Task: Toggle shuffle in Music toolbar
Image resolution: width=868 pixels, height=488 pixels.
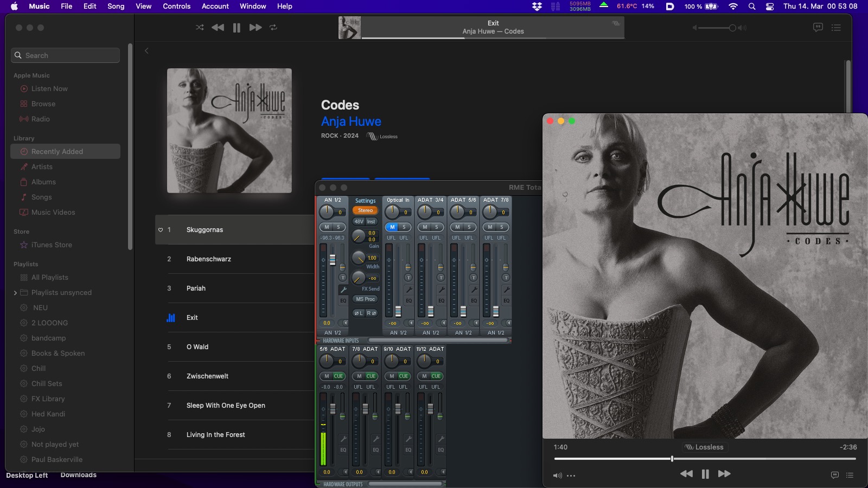Action: (200, 27)
